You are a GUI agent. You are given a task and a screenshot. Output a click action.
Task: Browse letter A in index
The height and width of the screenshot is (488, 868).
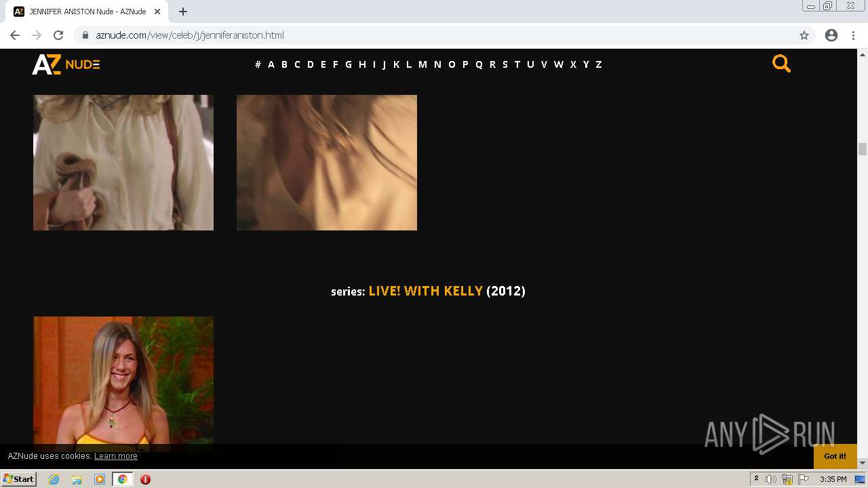(271, 64)
